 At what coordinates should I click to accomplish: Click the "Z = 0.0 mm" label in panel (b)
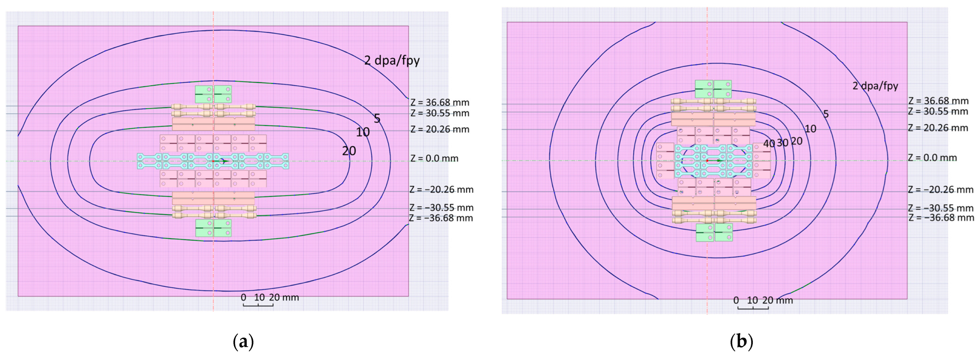pos(932,158)
